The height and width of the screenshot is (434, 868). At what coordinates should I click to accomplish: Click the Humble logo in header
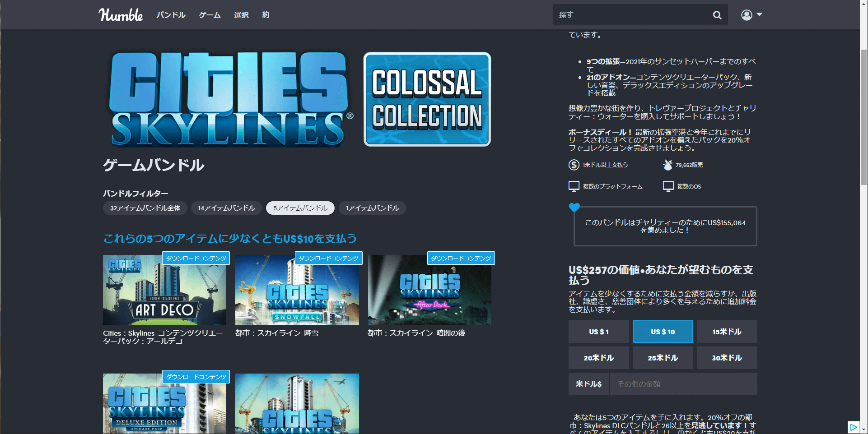[121, 15]
